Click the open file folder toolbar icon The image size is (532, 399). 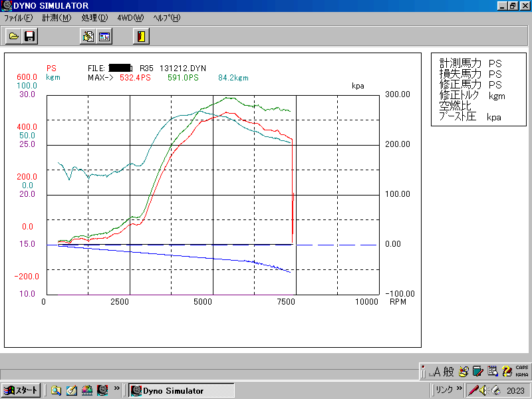13,37
